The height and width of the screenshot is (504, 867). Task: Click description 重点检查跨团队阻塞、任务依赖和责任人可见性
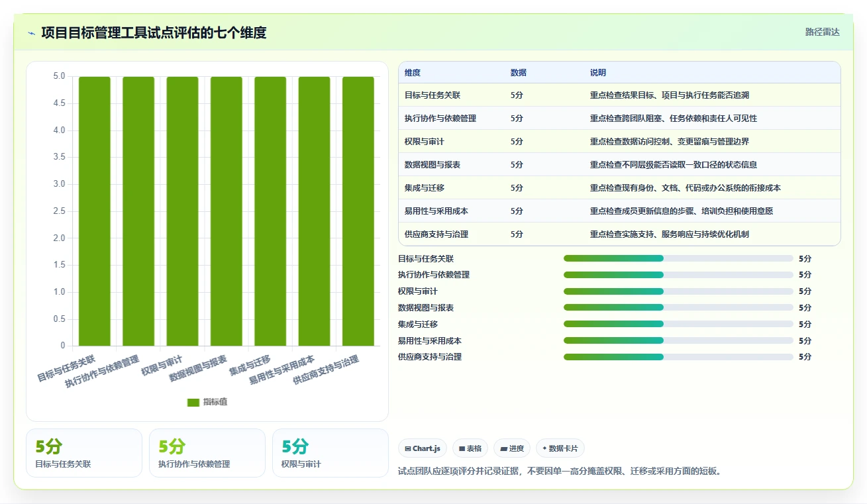(674, 119)
